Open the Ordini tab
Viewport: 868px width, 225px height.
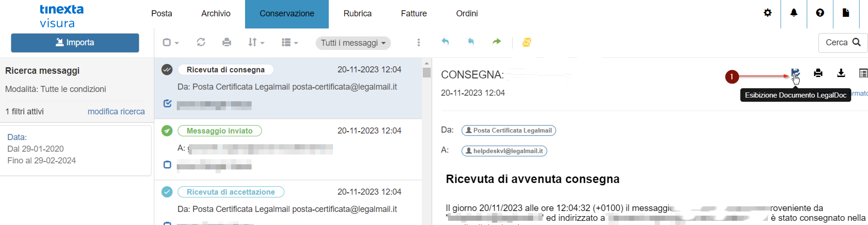point(467,14)
